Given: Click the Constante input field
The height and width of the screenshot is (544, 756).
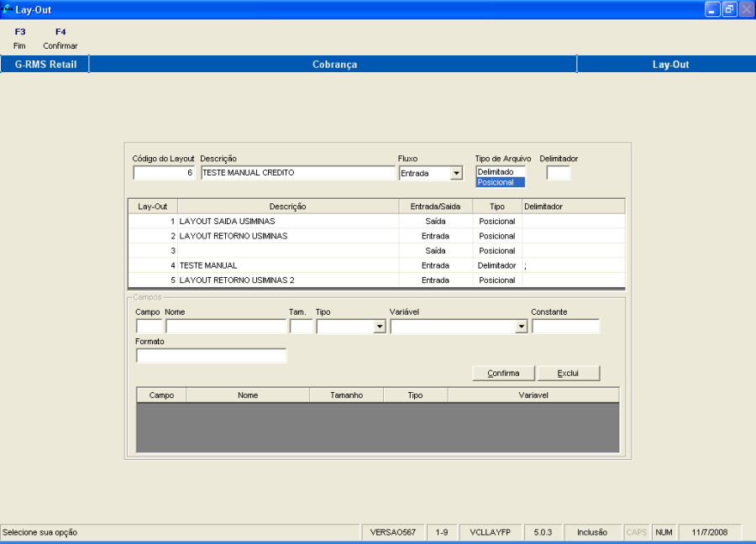Looking at the screenshot, I should click(565, 327).
